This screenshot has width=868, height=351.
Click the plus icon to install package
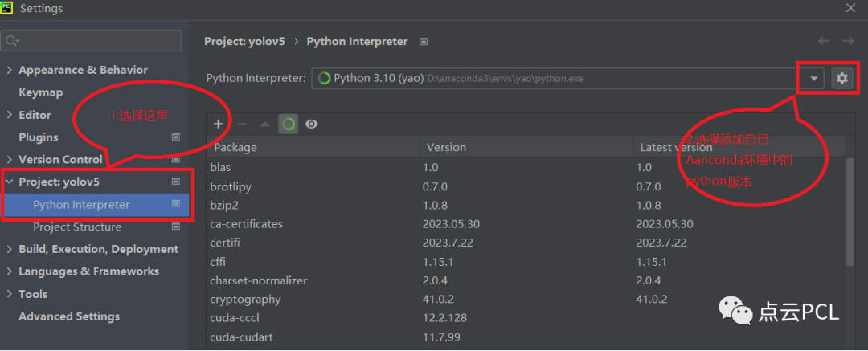coord(218,124)
